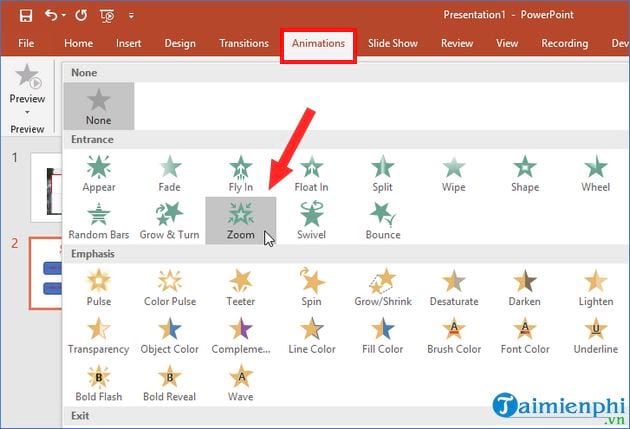
Task: Switch to the Insert tab
Action: pyautogui.click(x=129, y=43)
